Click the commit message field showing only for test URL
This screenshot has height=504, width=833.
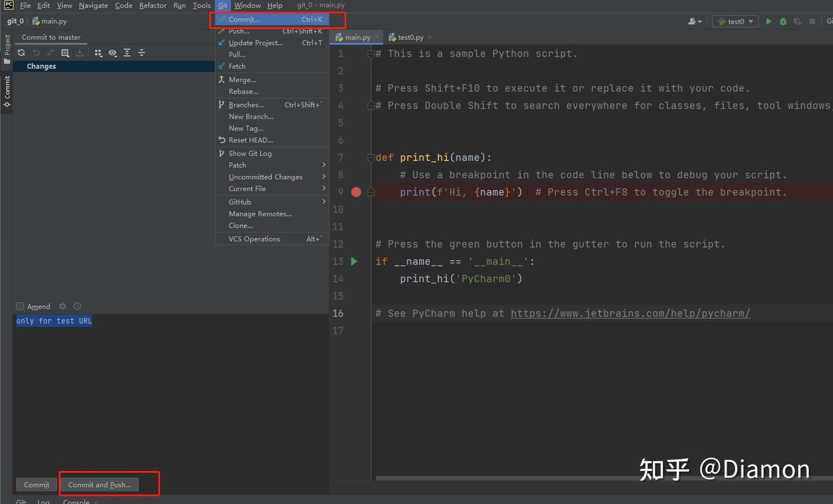[x=54, y=320]
